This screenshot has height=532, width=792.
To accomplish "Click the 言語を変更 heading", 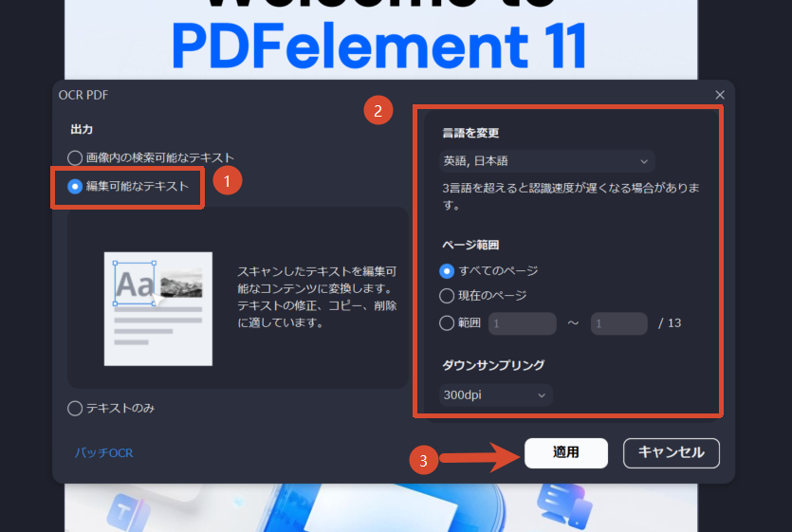I will [x=470, y=133].
